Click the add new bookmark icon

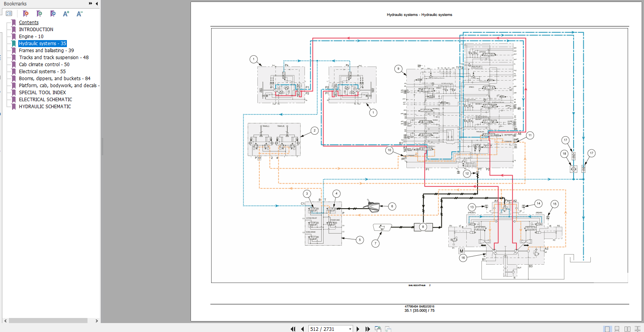(x=39, y=14)
